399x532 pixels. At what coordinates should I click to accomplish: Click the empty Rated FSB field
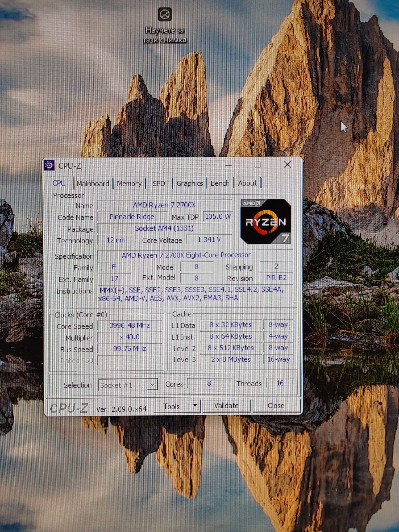[x=130, y=360]
